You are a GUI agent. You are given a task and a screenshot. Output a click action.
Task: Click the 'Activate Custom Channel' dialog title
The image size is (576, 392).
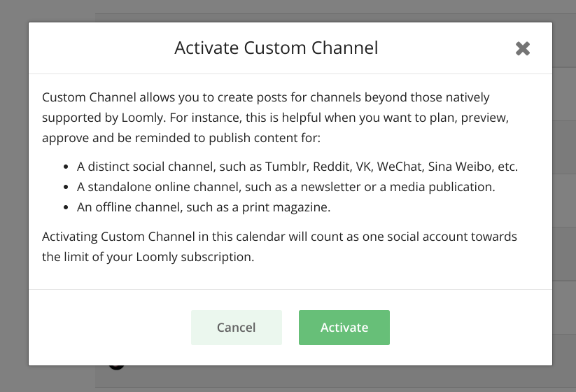pos(276,48)
